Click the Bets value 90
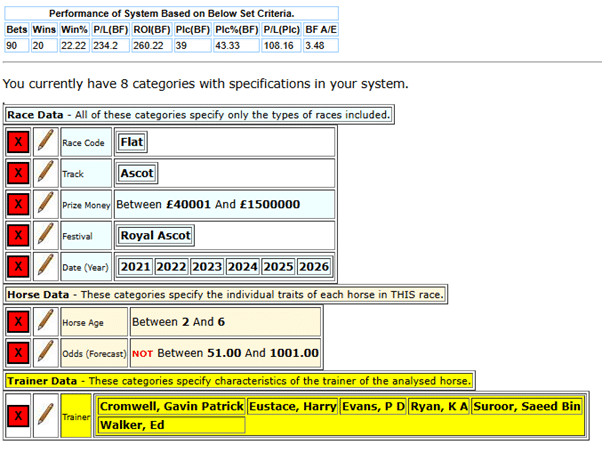Screen dimensions: 602x453 (x=17, y=45)
